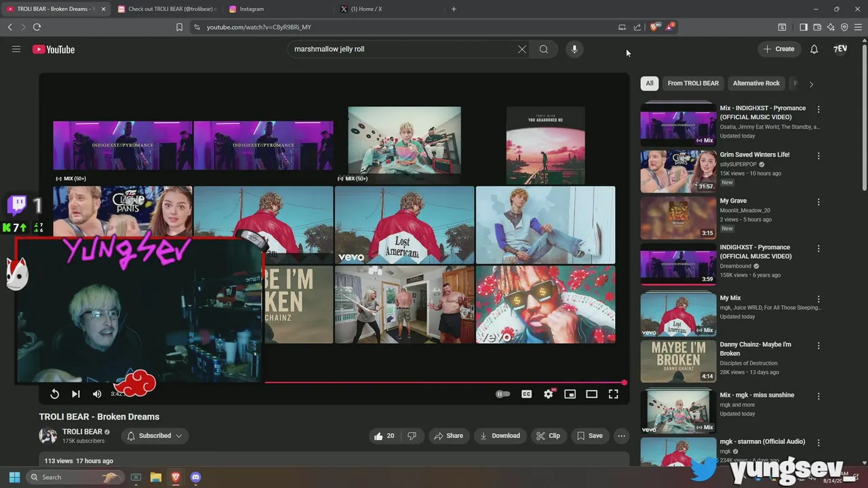Select the Alternative Rock chip
Image resolution: width=868 pixels, height=488 pixels.
756,83
